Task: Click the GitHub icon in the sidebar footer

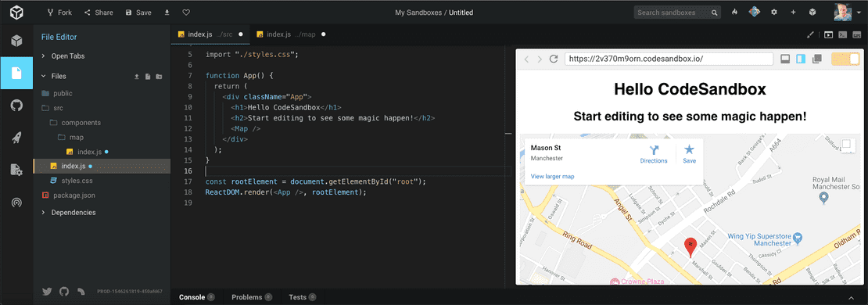Action: tap(64, 291)
